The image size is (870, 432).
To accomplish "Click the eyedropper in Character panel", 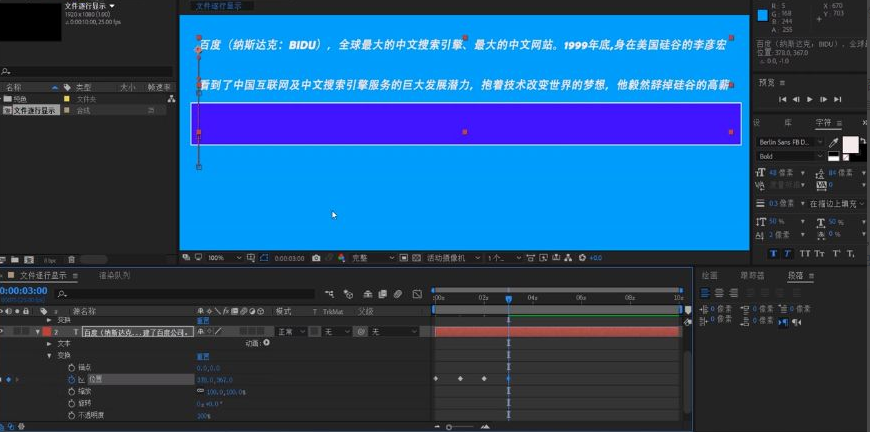I will [x=833, y=143].
